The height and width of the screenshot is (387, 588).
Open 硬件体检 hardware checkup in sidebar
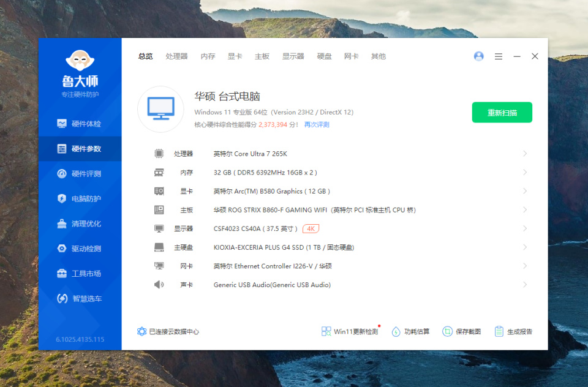[x=80, y=124]
